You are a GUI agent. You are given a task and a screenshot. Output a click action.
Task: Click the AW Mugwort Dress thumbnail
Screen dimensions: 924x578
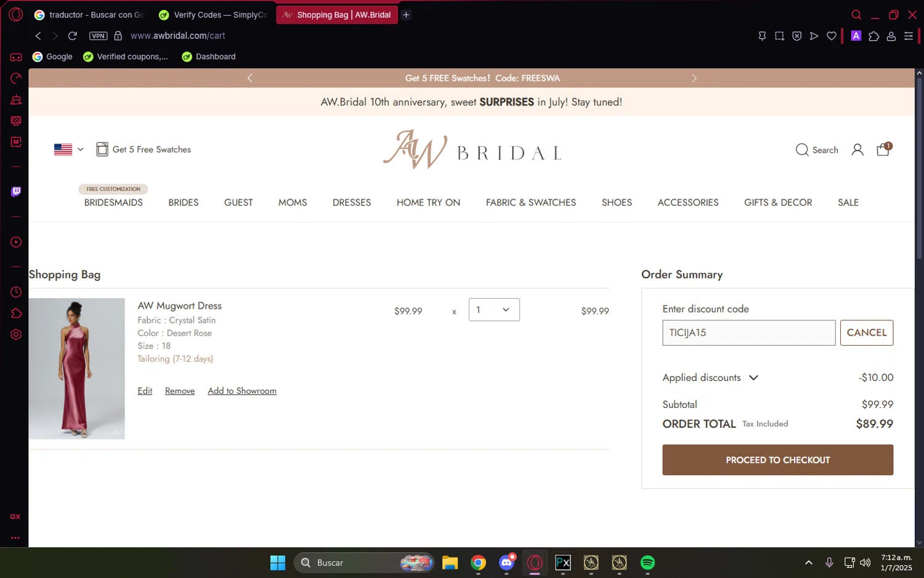click(x=76, y=368)
